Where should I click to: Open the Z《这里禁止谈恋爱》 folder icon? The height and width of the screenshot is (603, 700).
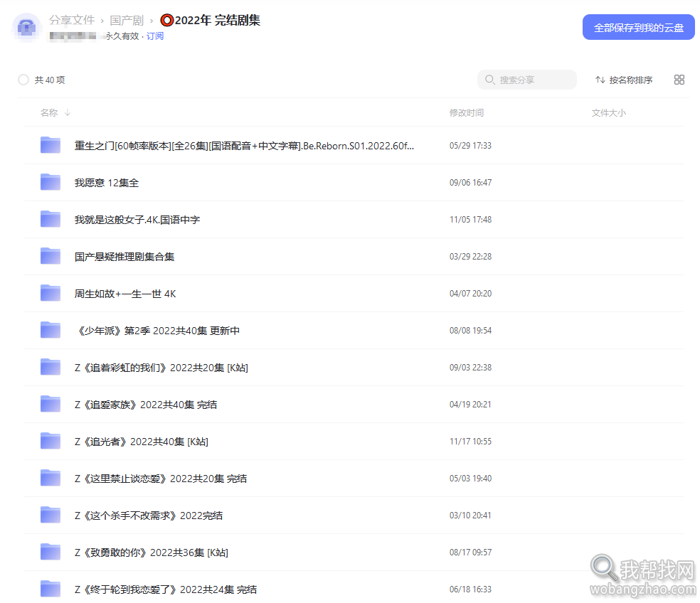[x=51, y=479]
